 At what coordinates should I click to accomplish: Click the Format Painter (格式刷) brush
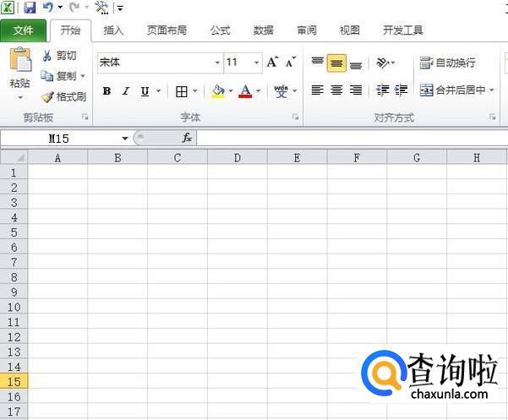click(x=47, y=96)
